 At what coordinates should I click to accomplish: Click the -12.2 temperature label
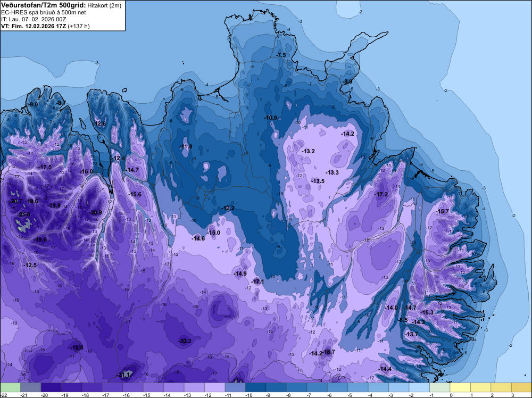click(228, 209)
